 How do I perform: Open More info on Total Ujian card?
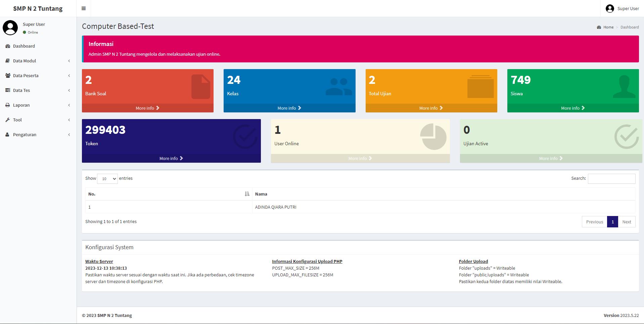coord(431,108)
